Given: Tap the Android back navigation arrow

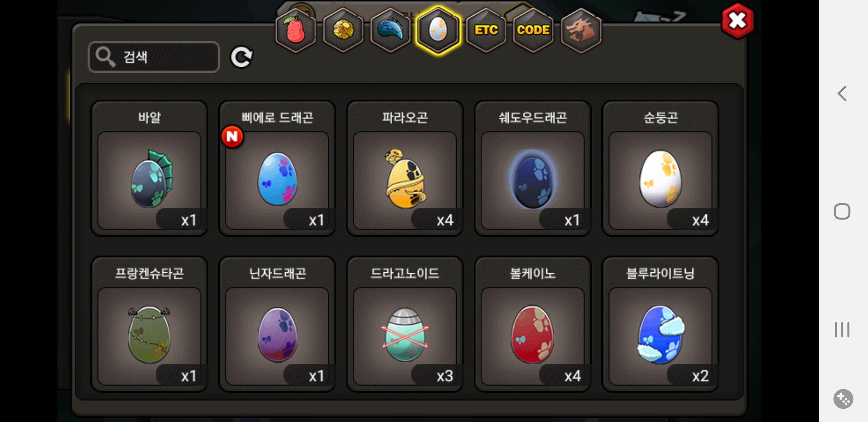Looking at the screenshot, I should pos(842,93).
